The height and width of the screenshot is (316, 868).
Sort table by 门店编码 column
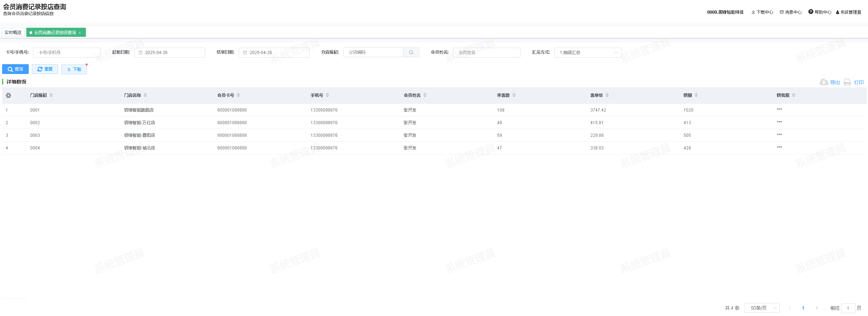(x=51, y=95)
